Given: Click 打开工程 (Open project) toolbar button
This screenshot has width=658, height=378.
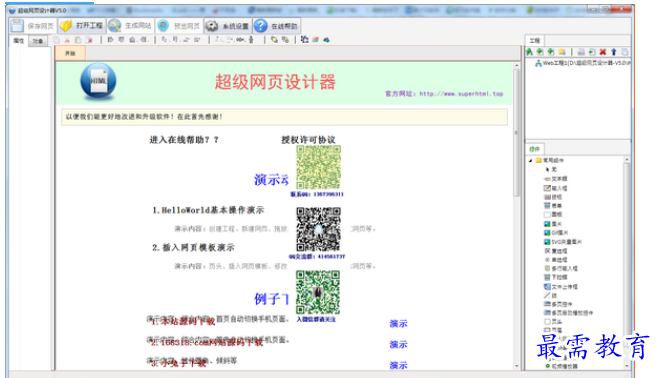Looking at the screenshot, I should pyautogui.click(x=82, y=26).
